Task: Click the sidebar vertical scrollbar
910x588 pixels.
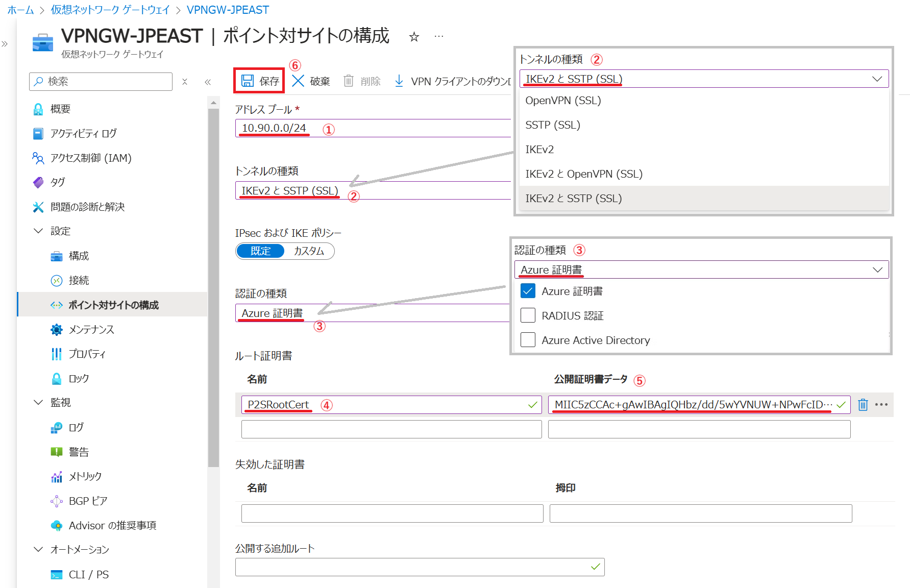Action: click(213, 288)
